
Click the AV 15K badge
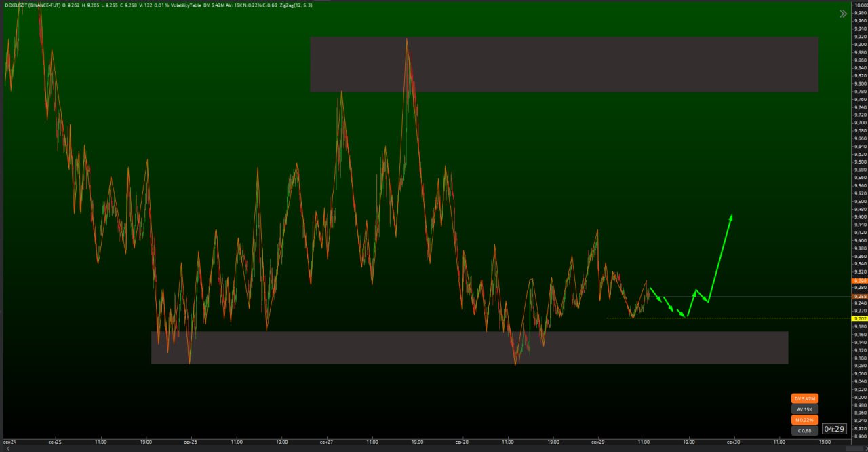point(805,409)
